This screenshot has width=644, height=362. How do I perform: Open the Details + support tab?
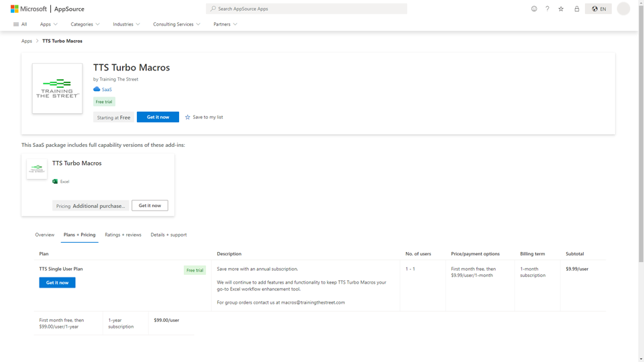(168, 235)
